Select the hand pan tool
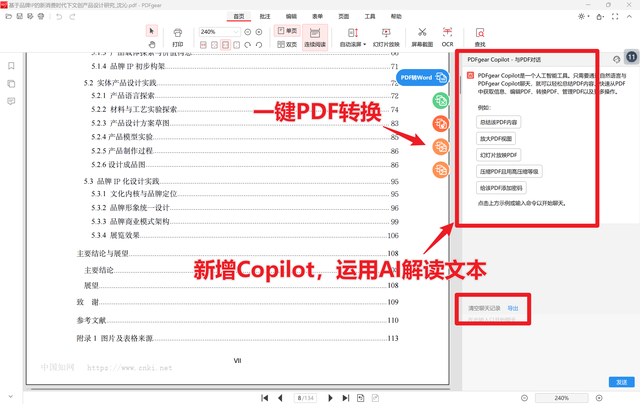Screen dimensions: 640x404 [x=151, y=44]
